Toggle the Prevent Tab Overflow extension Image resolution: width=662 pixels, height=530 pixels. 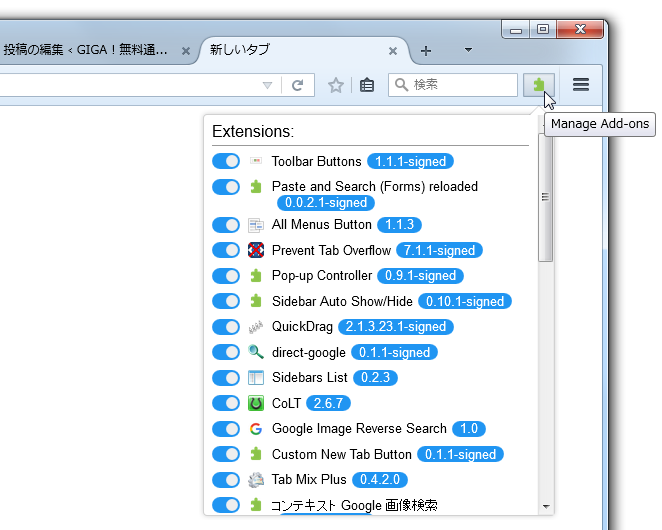pyautogui.click(x=226, y=250)
